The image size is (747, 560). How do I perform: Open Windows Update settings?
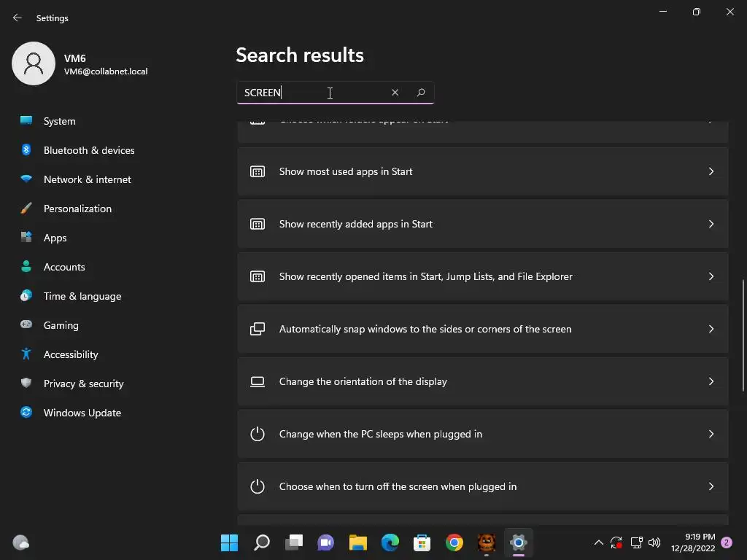[x=82, y=413]
